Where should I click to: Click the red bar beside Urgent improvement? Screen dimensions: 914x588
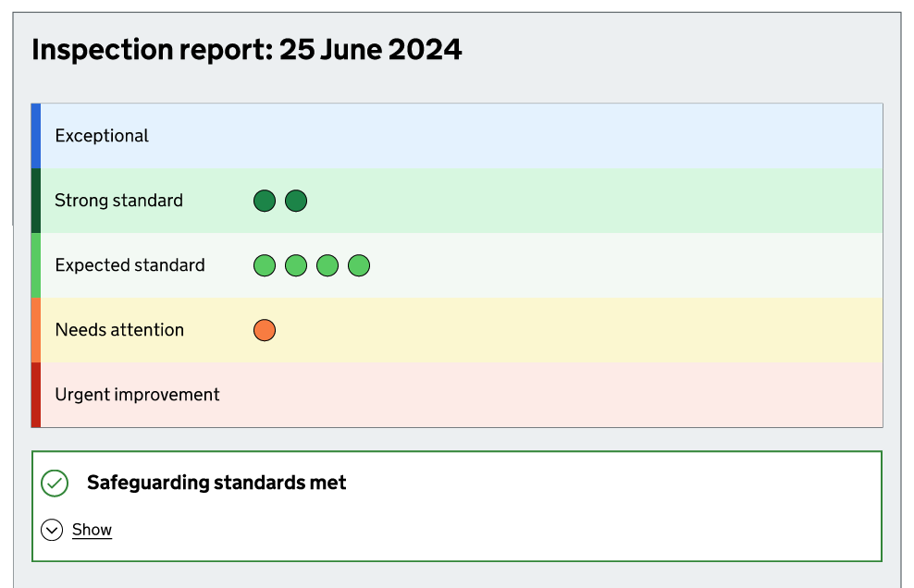(x=36, y=395)
